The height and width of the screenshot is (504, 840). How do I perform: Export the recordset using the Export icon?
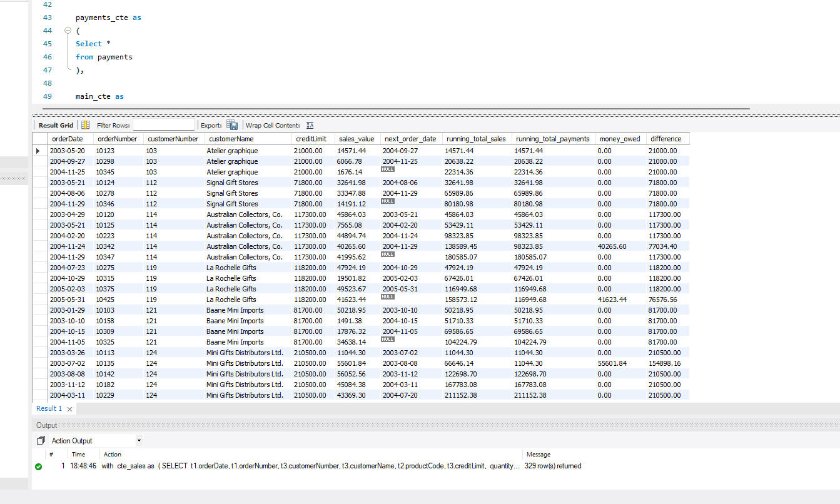232,125
